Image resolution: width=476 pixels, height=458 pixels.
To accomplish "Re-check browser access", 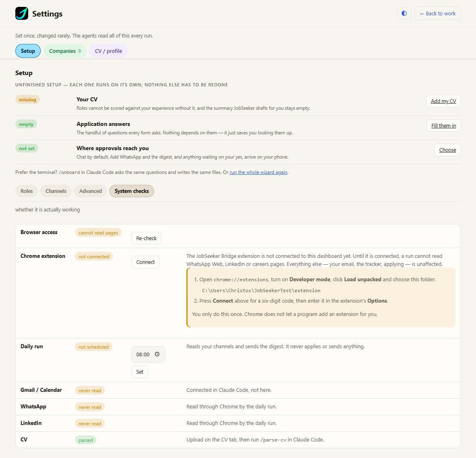I will (146, 238).
